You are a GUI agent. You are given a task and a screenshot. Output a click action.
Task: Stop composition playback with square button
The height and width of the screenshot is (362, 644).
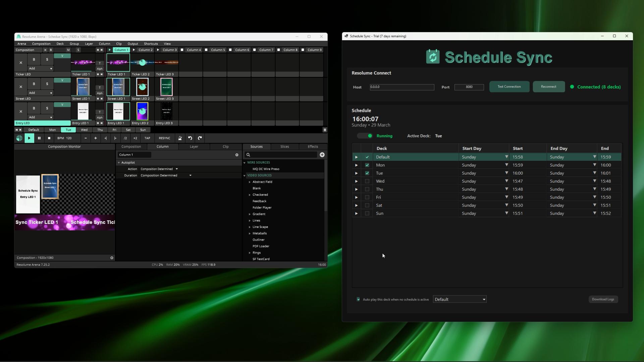click(49, 138)
